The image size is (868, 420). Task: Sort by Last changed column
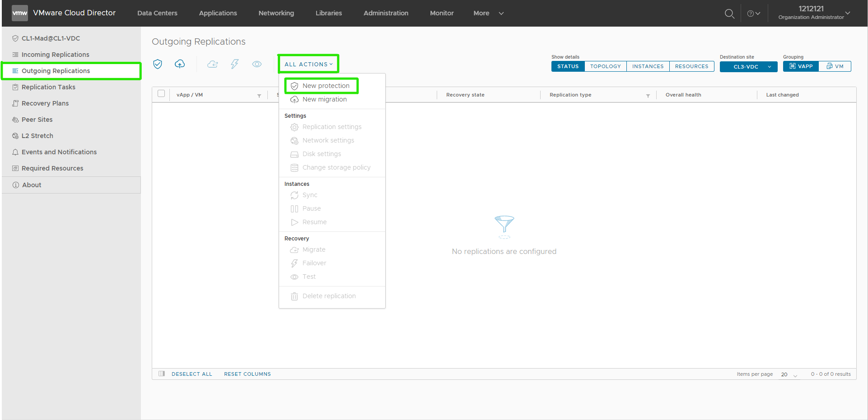(x=782, y=95)
